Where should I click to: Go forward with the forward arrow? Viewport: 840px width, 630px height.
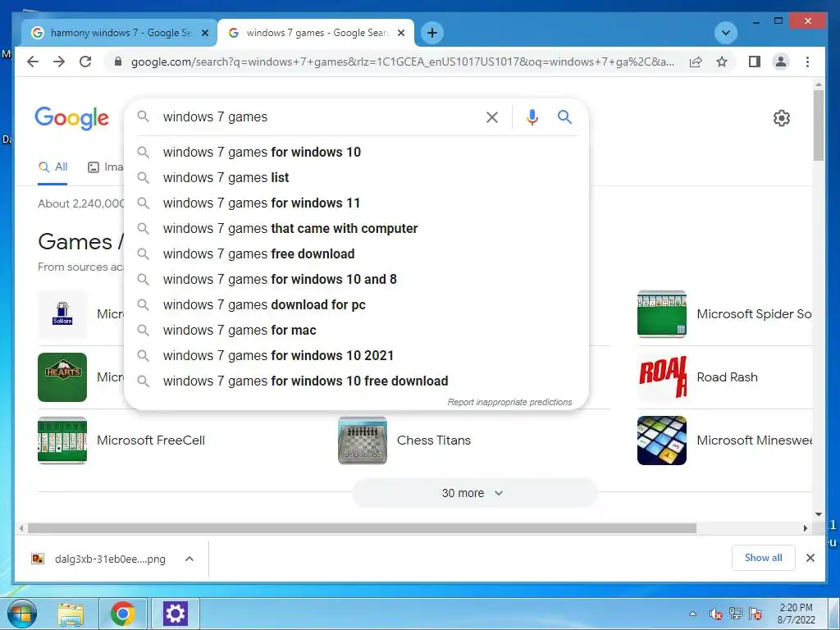click(59, 62)
